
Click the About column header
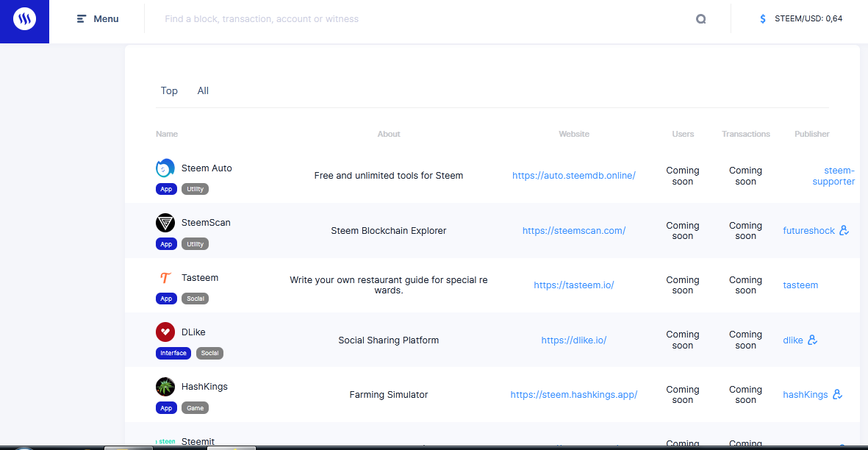click(389, 134)
